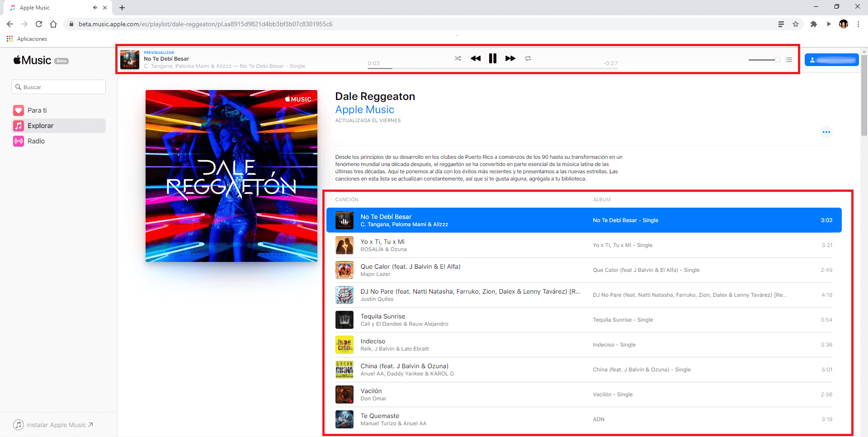Pause the current song

(x=493, y=58)
